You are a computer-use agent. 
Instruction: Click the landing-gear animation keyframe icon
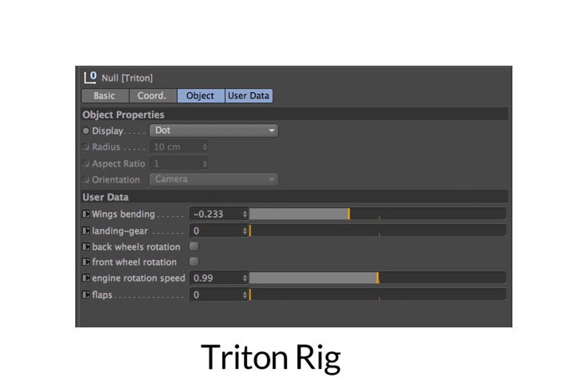(x=86, y=230)
